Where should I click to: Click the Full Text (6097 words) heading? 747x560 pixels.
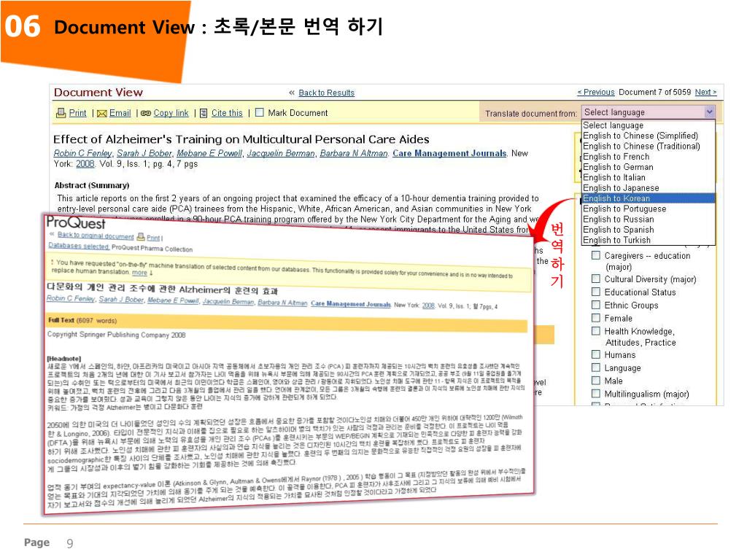click(82, 321)
